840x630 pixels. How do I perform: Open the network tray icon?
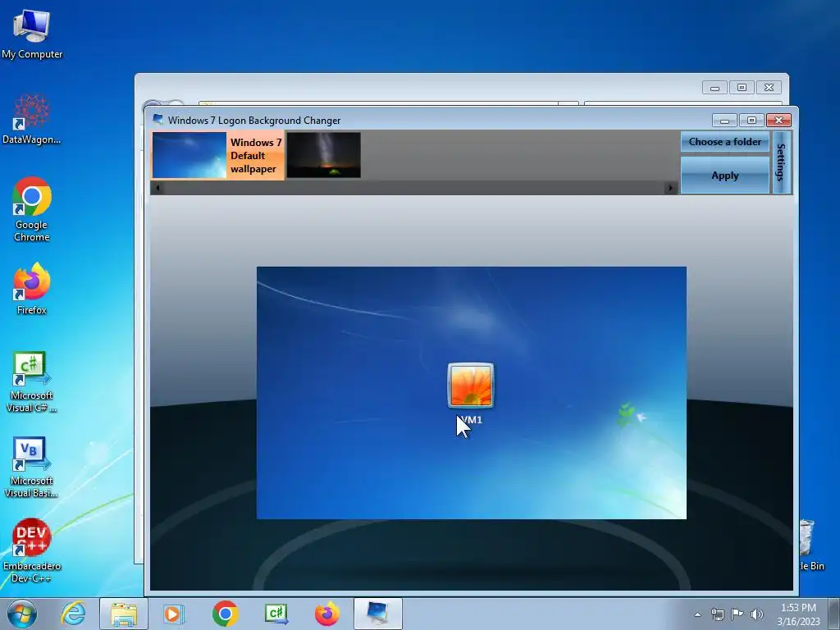(x=717, y=614)
